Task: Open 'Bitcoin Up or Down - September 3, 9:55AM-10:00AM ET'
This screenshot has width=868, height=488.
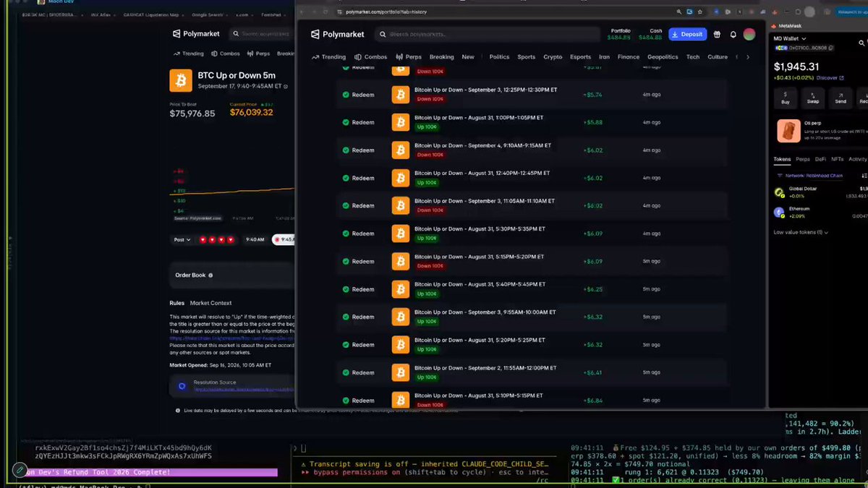Action: pyautogui.click(x=485, y=312)
